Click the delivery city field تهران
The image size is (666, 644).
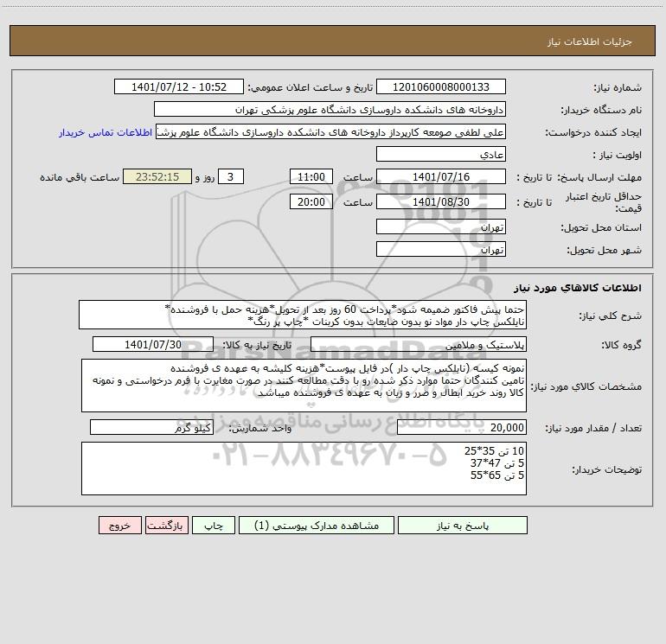(441, 249)
